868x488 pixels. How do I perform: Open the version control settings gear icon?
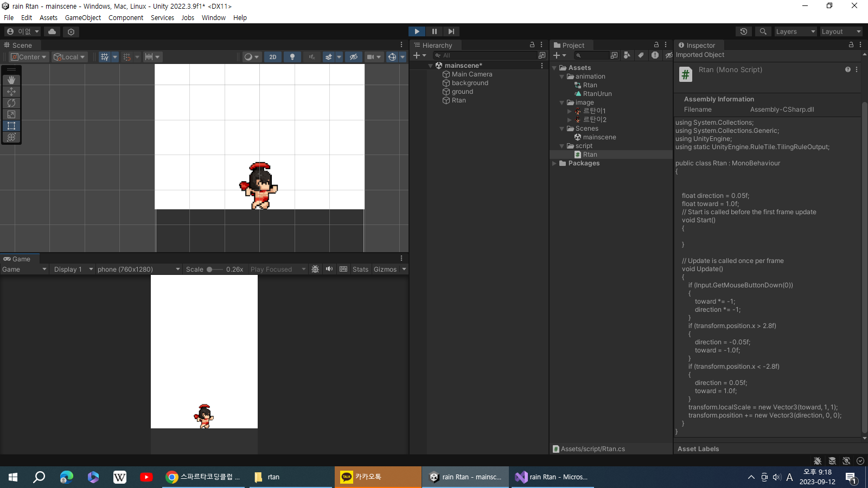71,31
